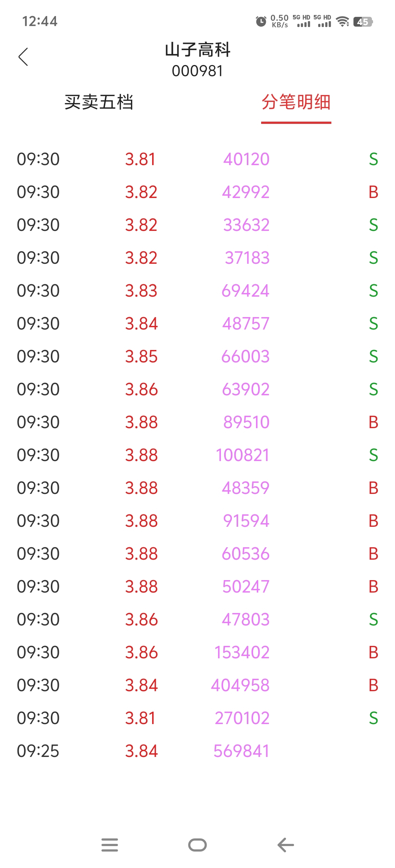This screenshot has height=868, width=395.
Task: Tap the trade volume 153402
Action: pos(242,652)
